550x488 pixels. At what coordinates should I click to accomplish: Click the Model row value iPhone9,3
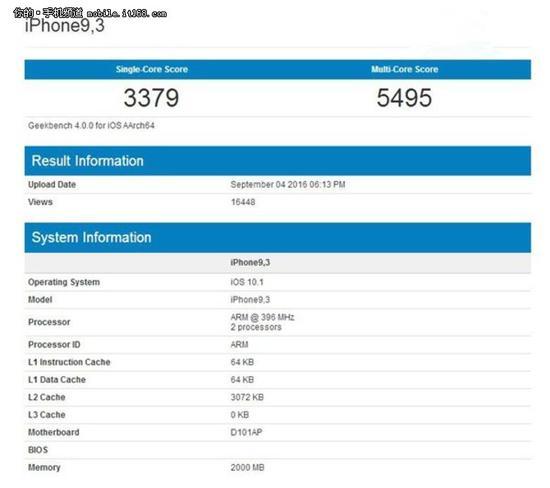coord(250,300)
